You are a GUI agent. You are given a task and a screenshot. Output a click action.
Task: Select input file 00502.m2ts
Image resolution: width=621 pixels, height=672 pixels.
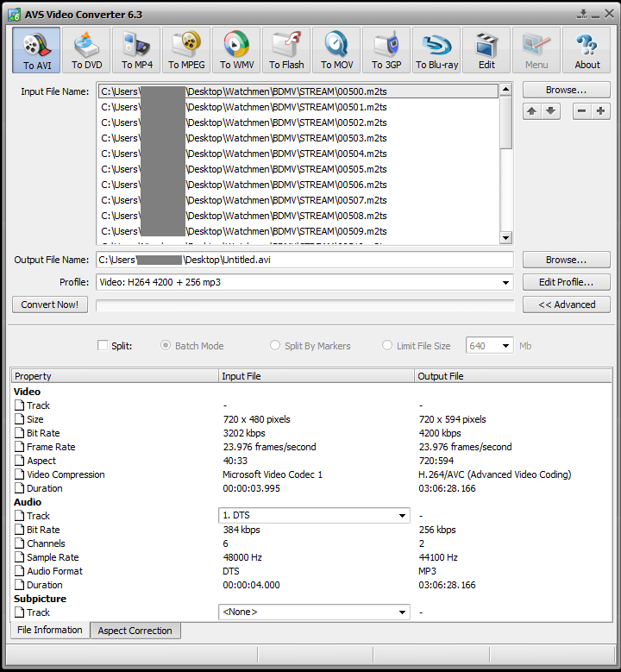[x=298, y=122]
